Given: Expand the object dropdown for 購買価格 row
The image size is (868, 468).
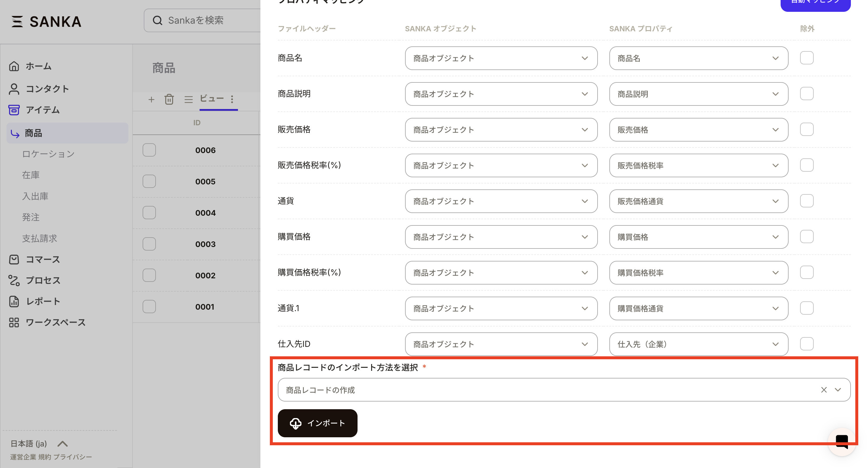Looking at the screenshot, I should [501, 237].
